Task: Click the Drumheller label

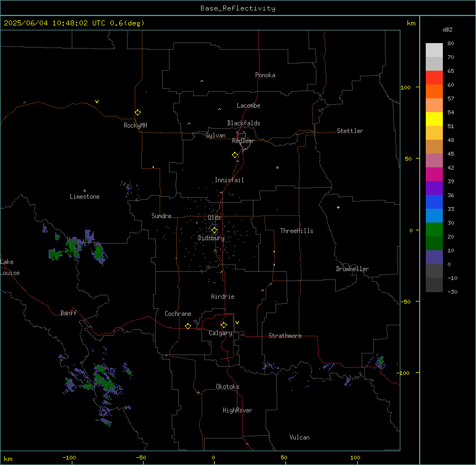Action: (352, 269)
